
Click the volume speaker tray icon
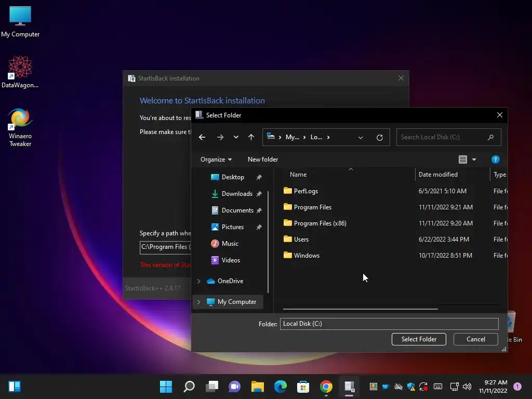coord(467,387)
